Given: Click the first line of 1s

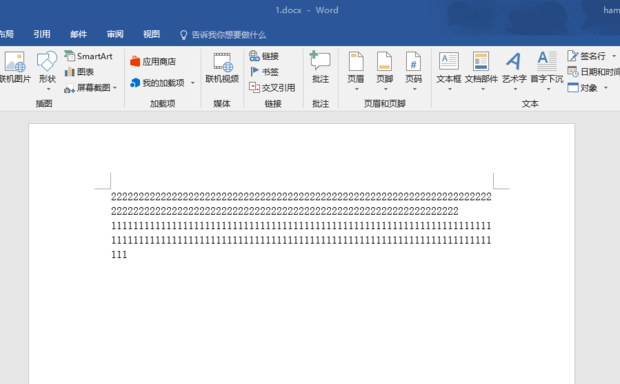Looking at the screenshot, I should (x=301, y=226).
